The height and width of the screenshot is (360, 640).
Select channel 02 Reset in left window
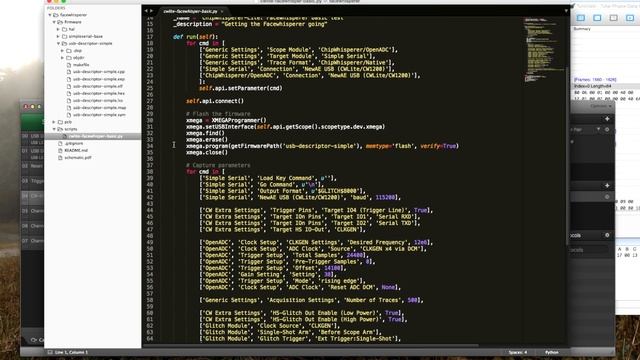pyautogui.click(x=33, y=166)
